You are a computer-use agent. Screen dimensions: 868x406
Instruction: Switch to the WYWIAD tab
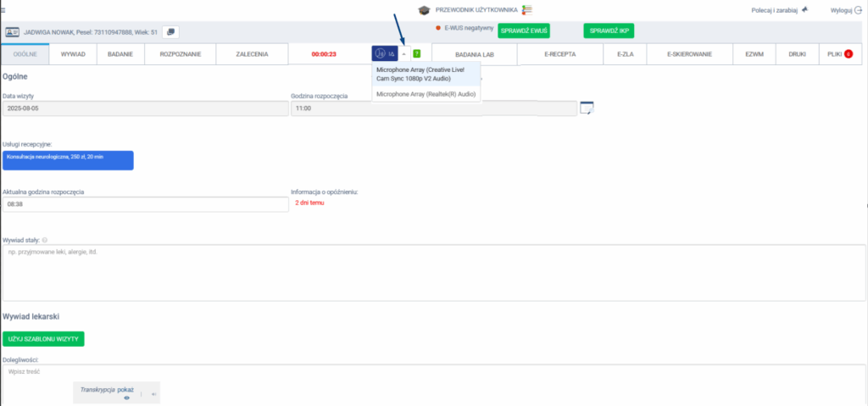pyautogui.click(x=73, y=53)
